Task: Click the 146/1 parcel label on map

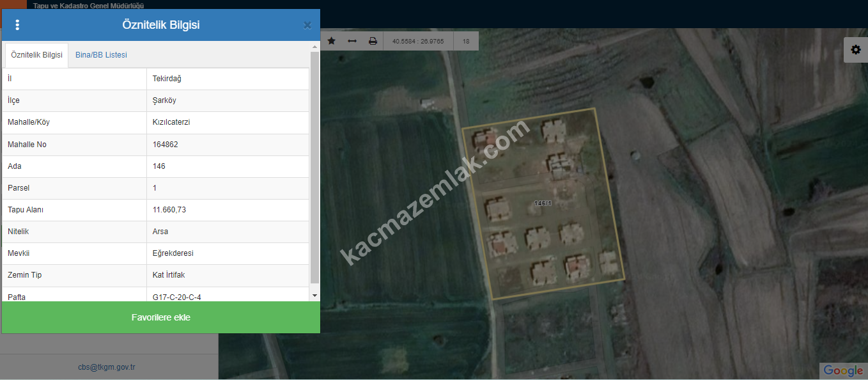Action: tap(543, 203)
